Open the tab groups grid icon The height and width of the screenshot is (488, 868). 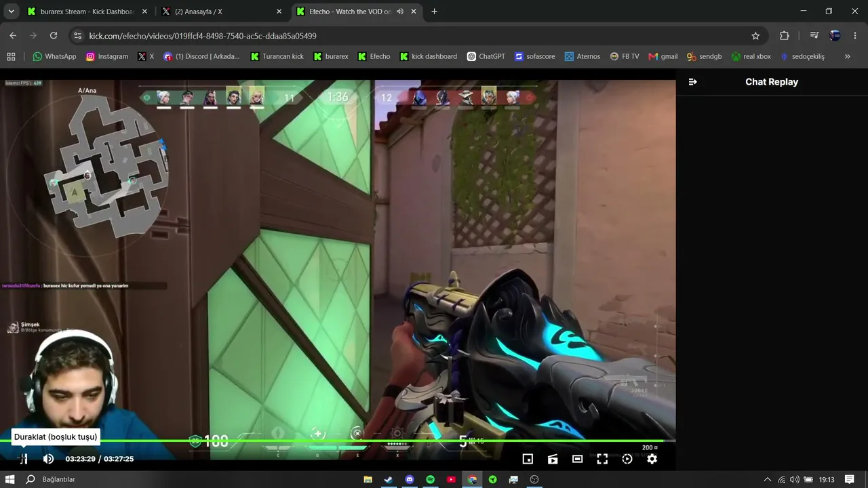pyautogui.click(x=11, y=56)
